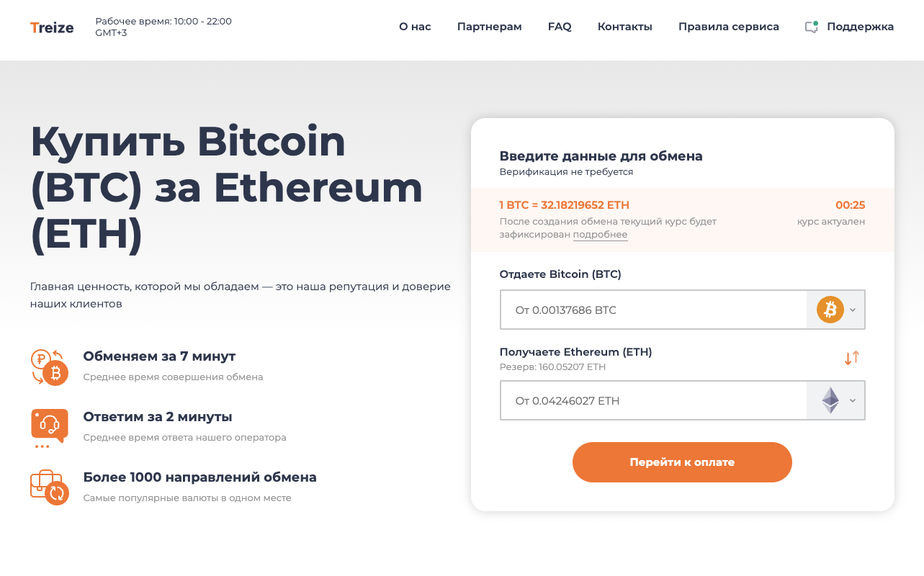
Task: Open the "О нас" menu item
Action: (415, 27)
